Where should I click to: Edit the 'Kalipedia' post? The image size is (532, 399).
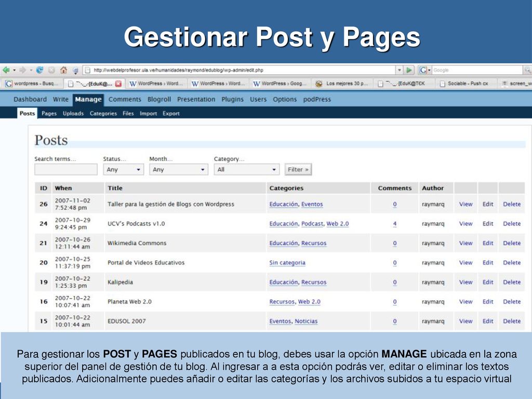(x=487, y=282)
